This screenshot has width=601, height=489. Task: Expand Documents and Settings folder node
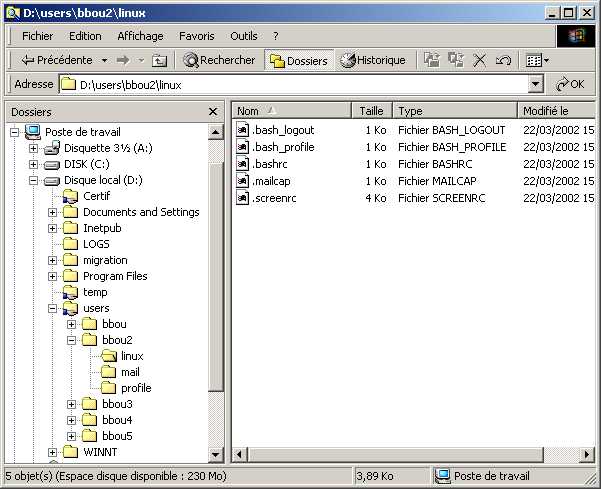tap(53, 212)
